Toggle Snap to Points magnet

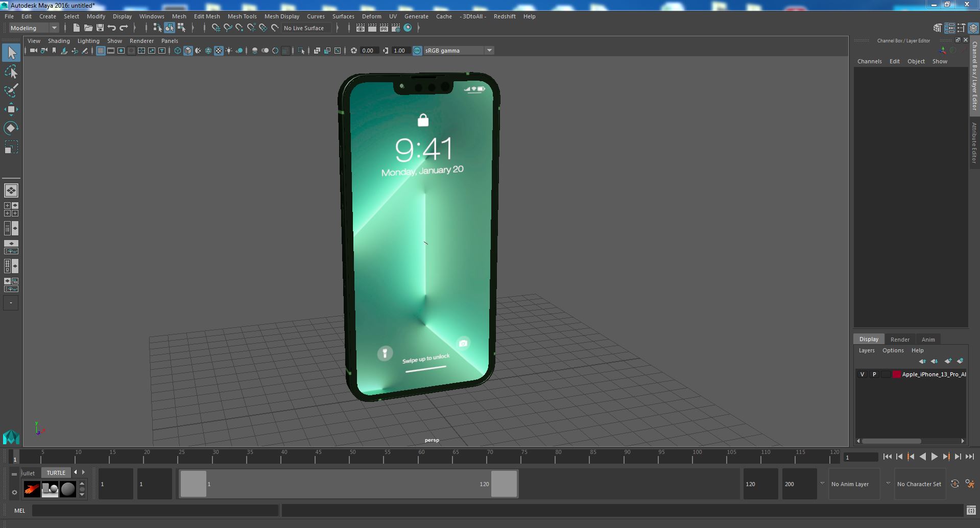click(x=240, y=28)
